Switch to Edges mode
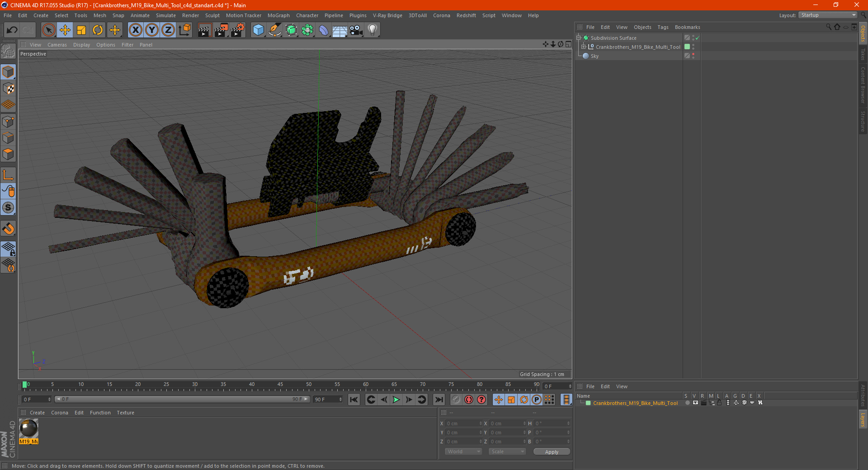Viewport: 868px width, 470px height. (8, 138)
